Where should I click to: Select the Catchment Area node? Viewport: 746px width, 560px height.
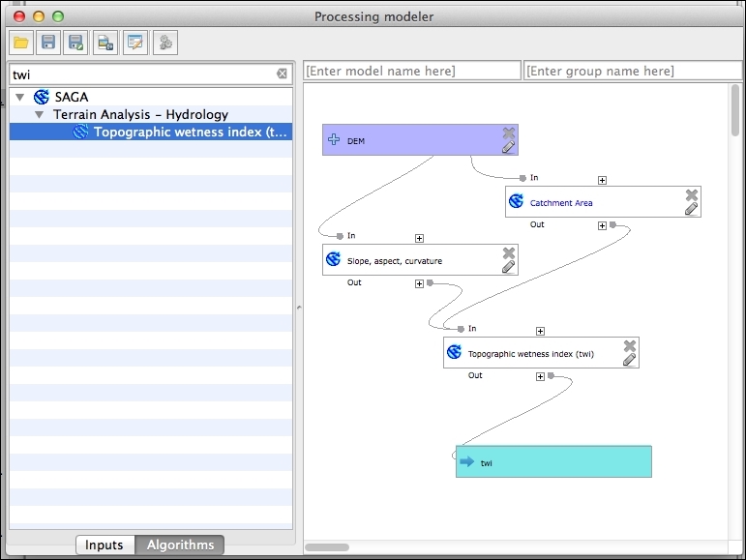coord(603,202)
